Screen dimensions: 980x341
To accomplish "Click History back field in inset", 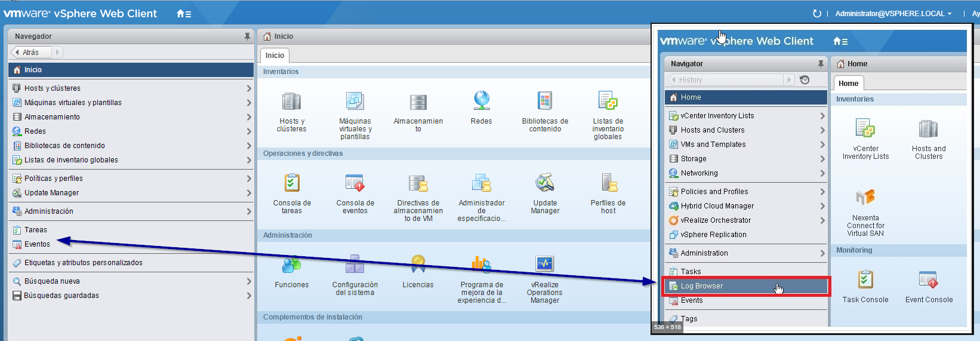I will (x=725, y=80).
